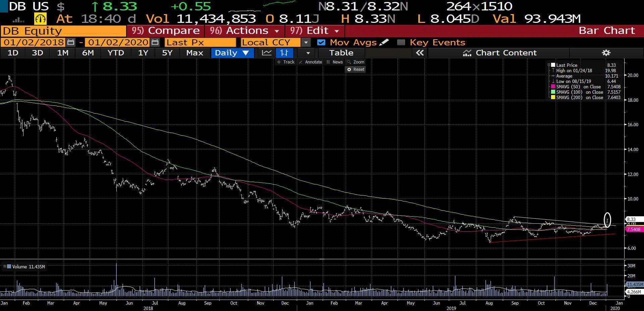
Task: Collapse the Last Price legend tree
Action: (549, 65)
